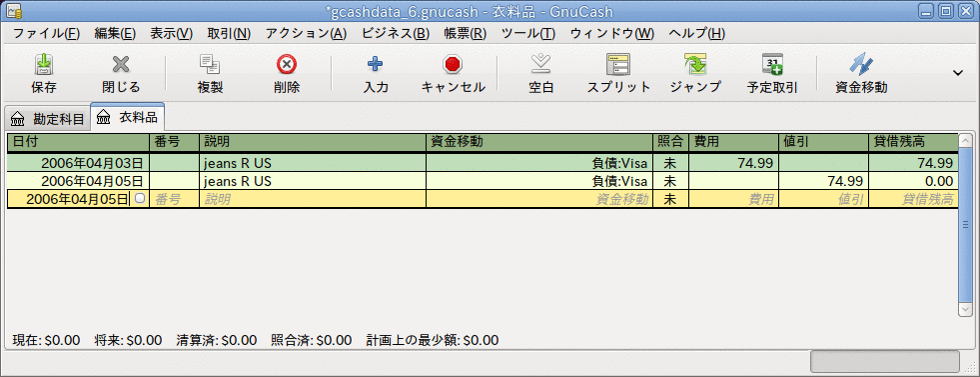Image resolution: width=980 pixels, height=377 pixels.
Task: Click the 閉じる (Close) toolbar icon
Action: (x=121, y=64)
